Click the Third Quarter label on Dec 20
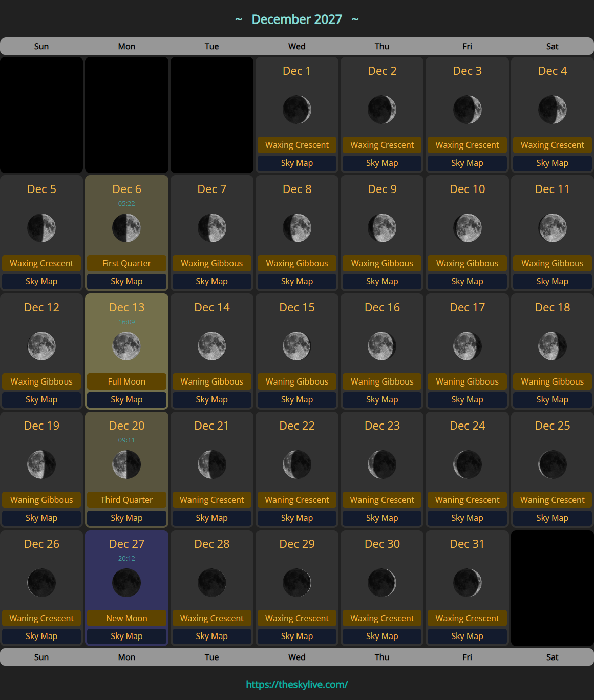 tap(126, 500)
